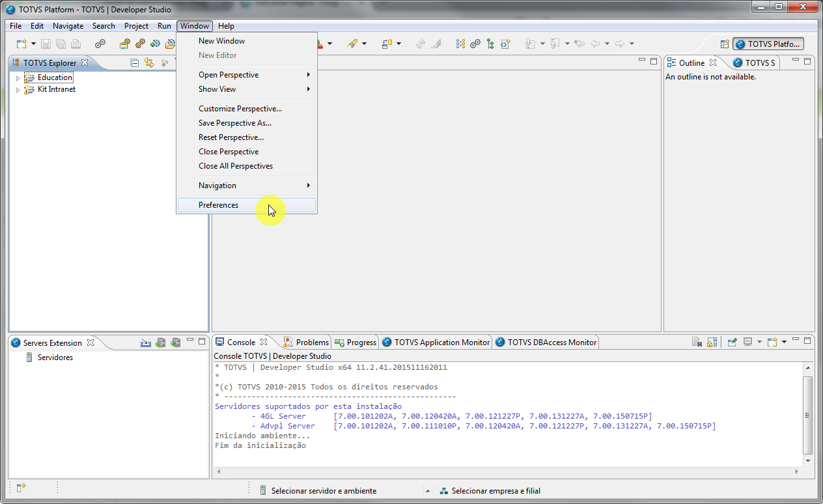Switch to the Progress tab

pyautogui.click(x=356, y=342)
